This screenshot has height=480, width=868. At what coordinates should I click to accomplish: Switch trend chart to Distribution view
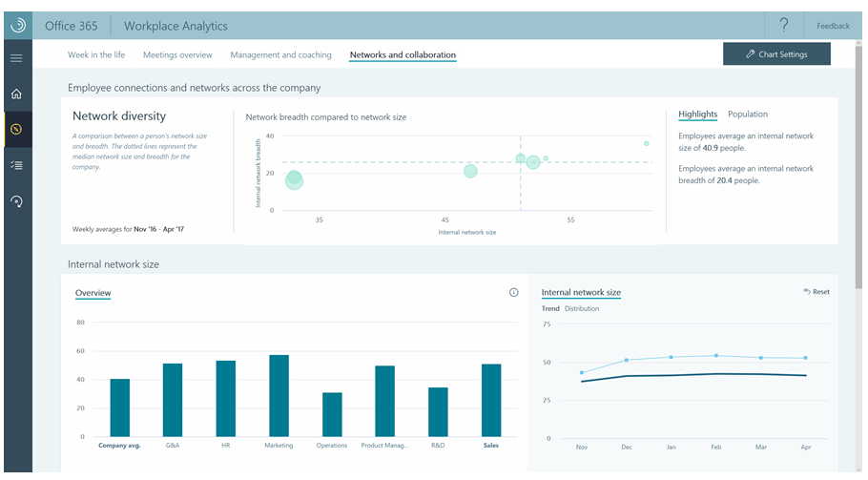tap(581, 308)
